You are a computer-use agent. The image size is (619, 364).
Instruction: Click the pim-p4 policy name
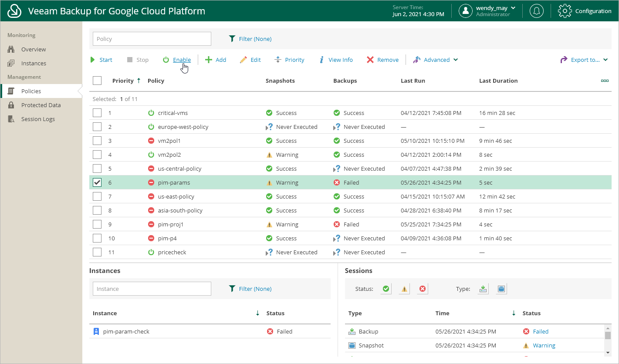[x=167, y=238]
